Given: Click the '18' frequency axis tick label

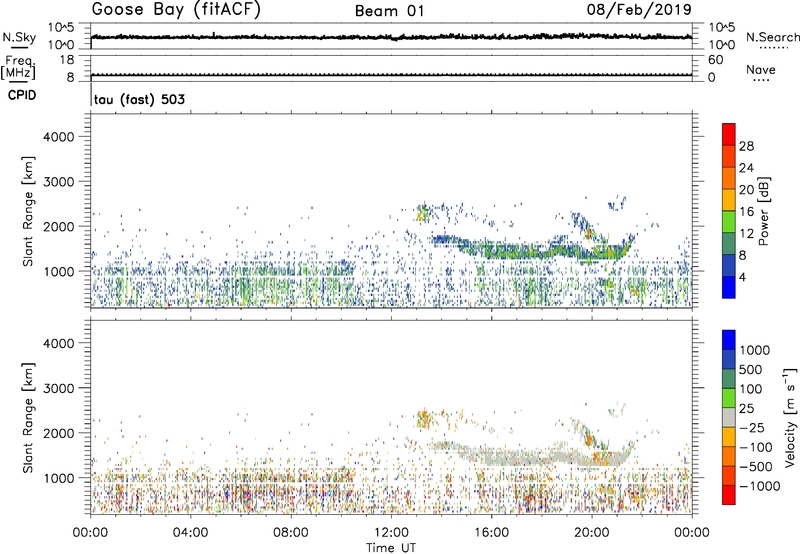Looking at the screenshot, I should click(66, 60).
